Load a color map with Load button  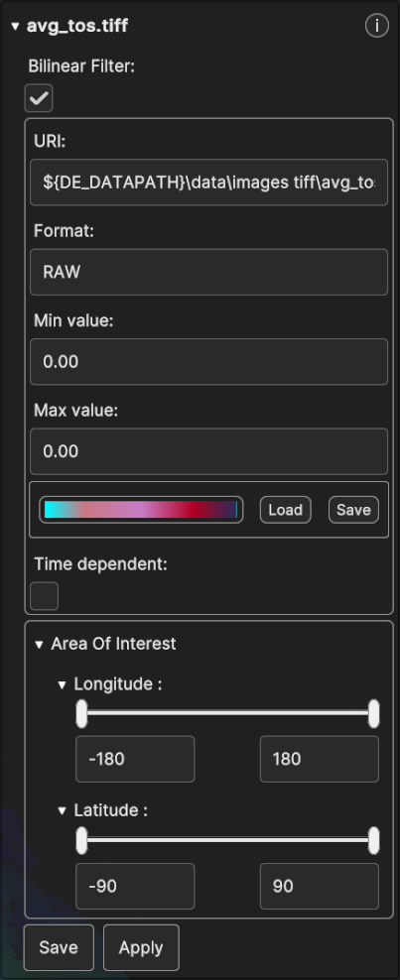coord(286,510)
